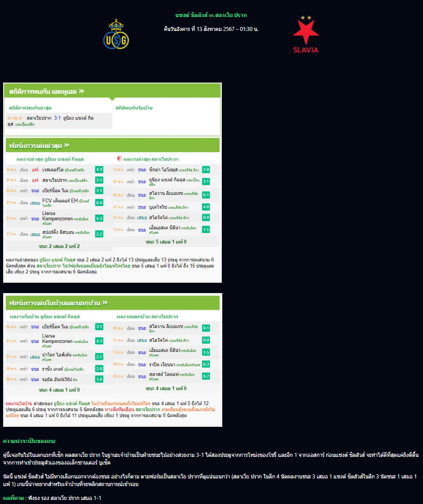Click the 1-0 badge for รอยัล อันท์เวิร์ป
Image resolution: width=423 pixels, height=504 pixels.
99,379
